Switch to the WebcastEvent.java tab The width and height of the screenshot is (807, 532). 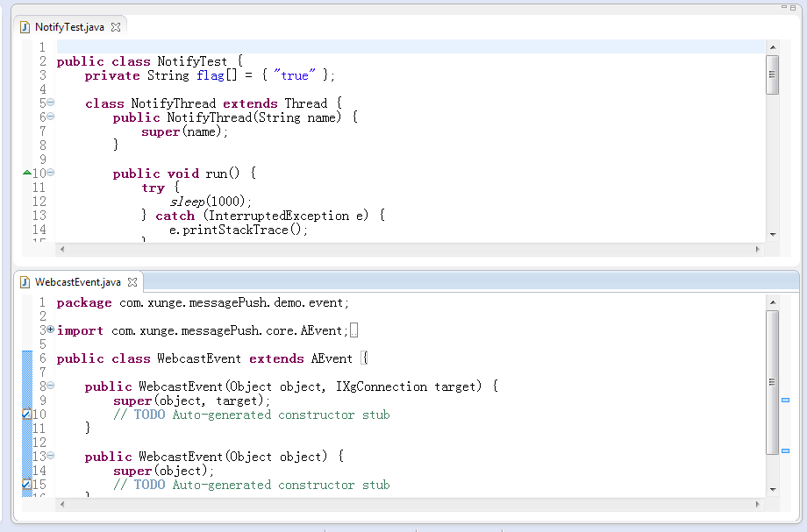coord(78,282)
